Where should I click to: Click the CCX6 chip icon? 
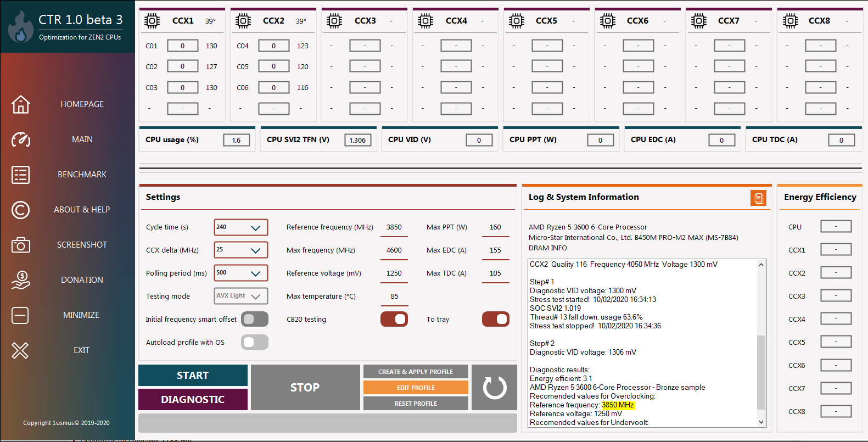pos(608,21)
